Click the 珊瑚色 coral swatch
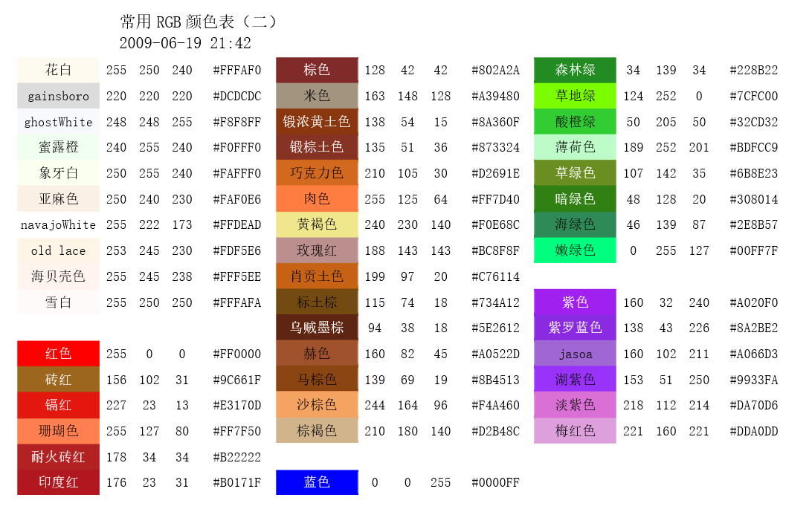This screenshot has width=812, height=512. 58,431
